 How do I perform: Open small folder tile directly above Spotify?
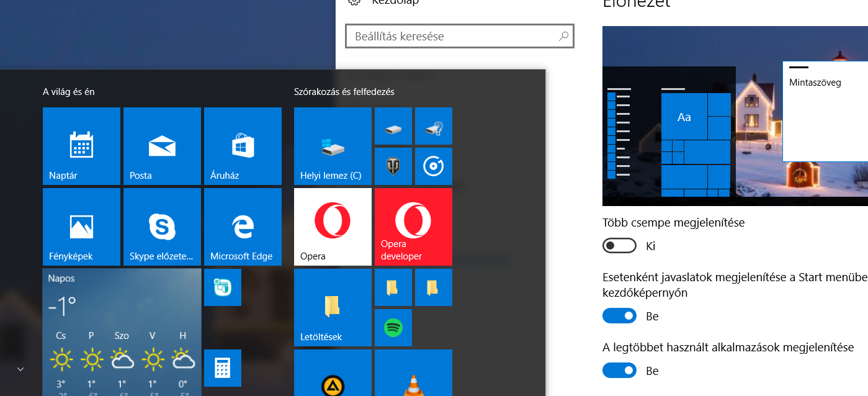click(x=393, y=287)
